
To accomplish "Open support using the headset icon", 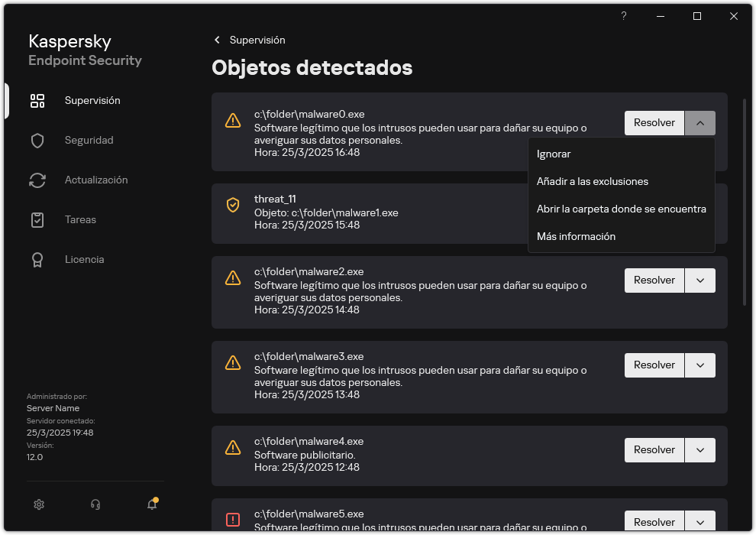I will pyautogui.click(x=95, y=504).
